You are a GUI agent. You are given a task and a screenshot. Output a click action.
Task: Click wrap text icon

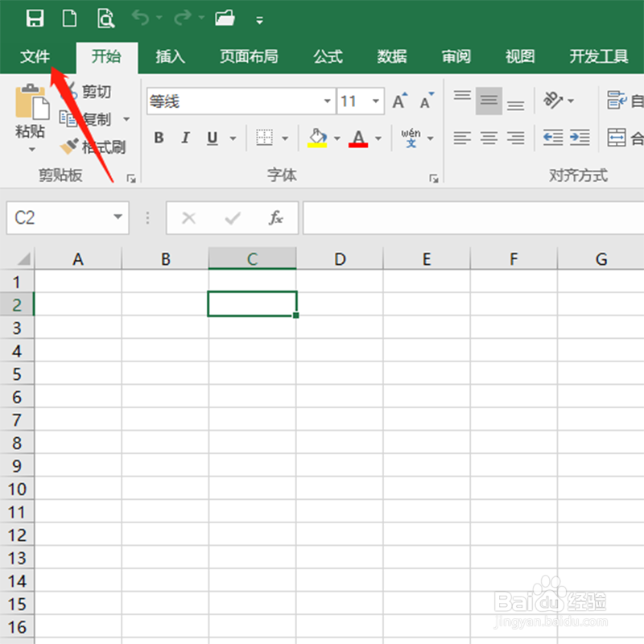pyautogui.click(x=617, y=100)
